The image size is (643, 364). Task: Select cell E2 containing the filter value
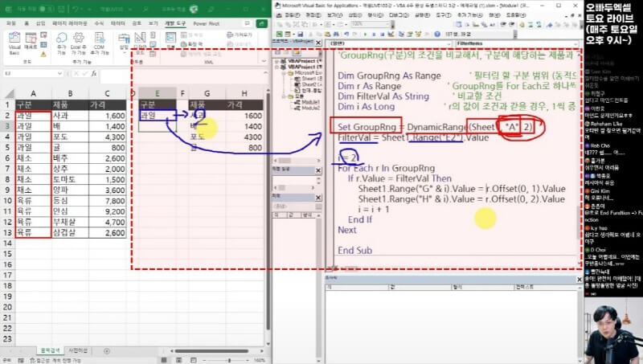156,116
